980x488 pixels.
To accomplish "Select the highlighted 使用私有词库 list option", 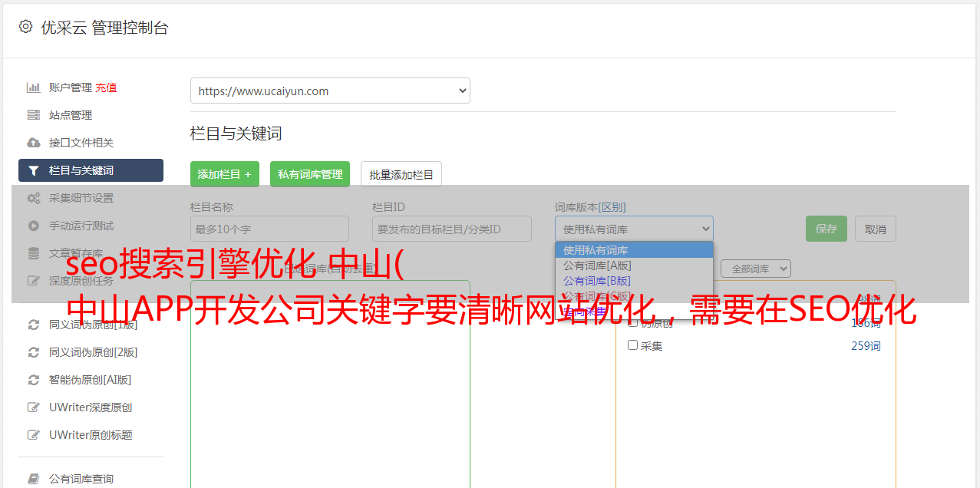I will tap(634, 250).
